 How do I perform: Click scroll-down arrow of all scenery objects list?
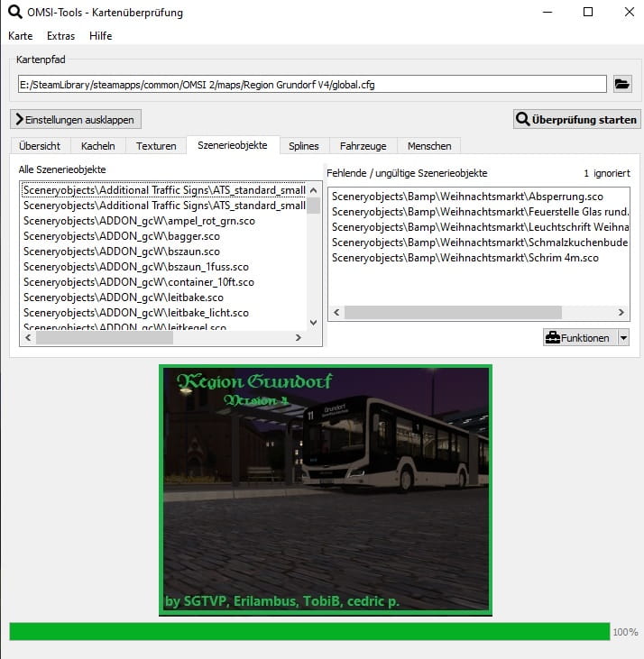[x=313, y=322]
